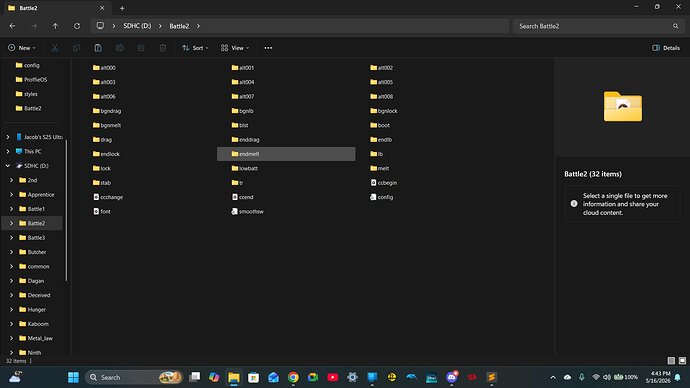
Task: Refresh the Battle2 folder view
Action: pos(77,26)
